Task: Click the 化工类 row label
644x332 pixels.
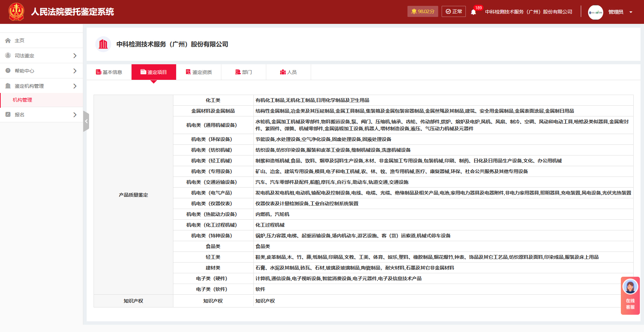Action: (213, 100)
